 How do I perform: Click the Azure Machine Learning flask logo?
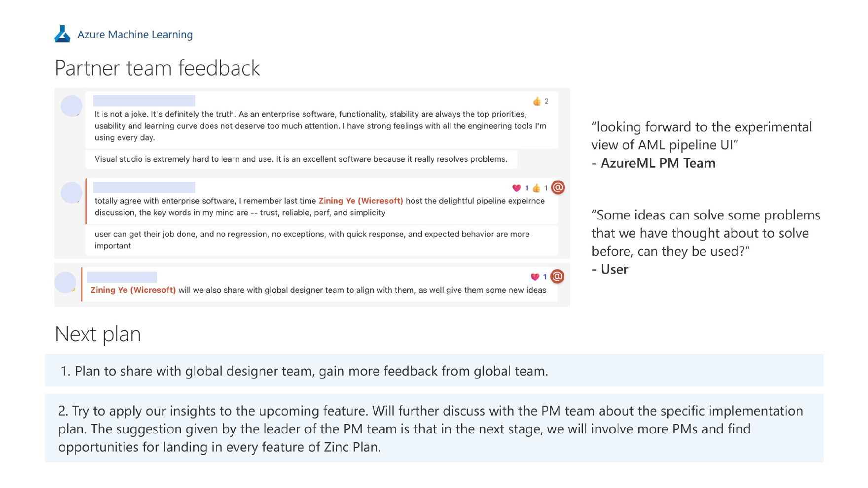[62, 34]
